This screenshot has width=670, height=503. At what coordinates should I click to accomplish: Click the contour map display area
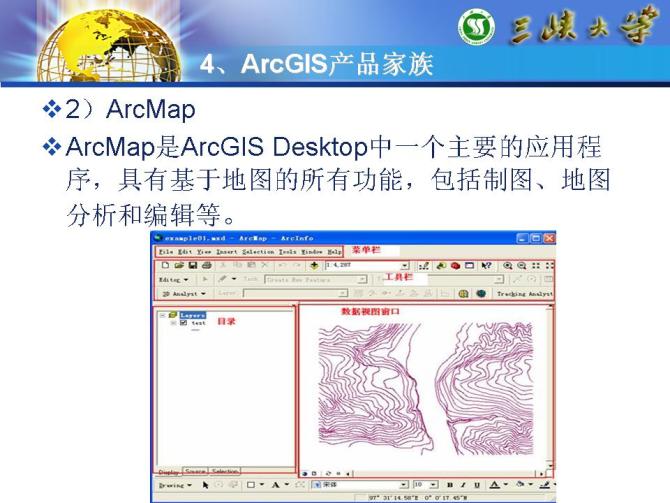(426, 389)
